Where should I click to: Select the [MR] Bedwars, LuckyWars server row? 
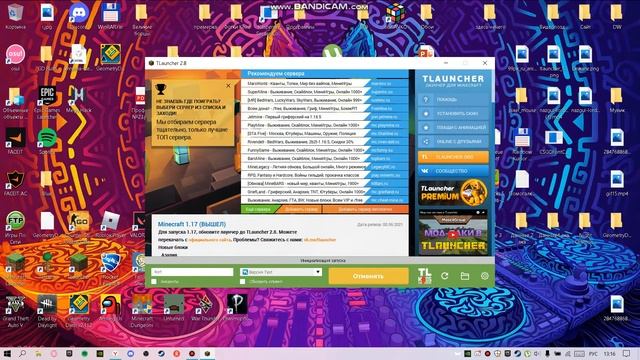(x=324, y=100)
